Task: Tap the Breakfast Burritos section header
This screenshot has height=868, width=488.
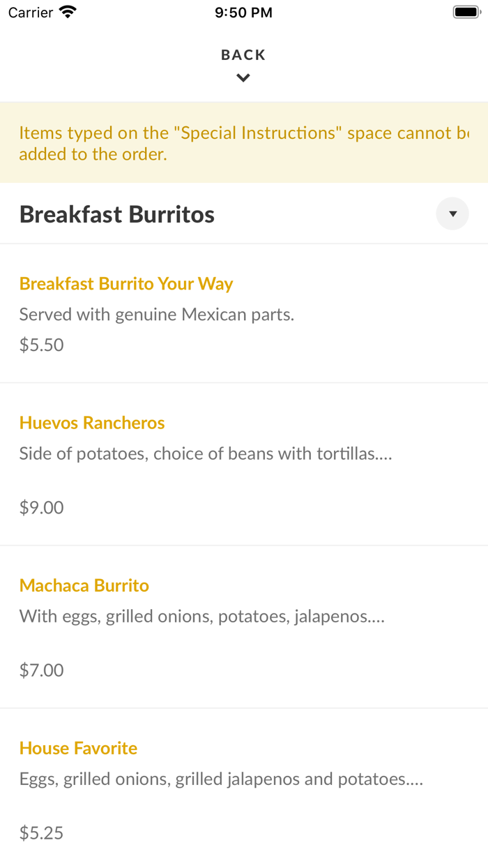Action: coord(116,214)
